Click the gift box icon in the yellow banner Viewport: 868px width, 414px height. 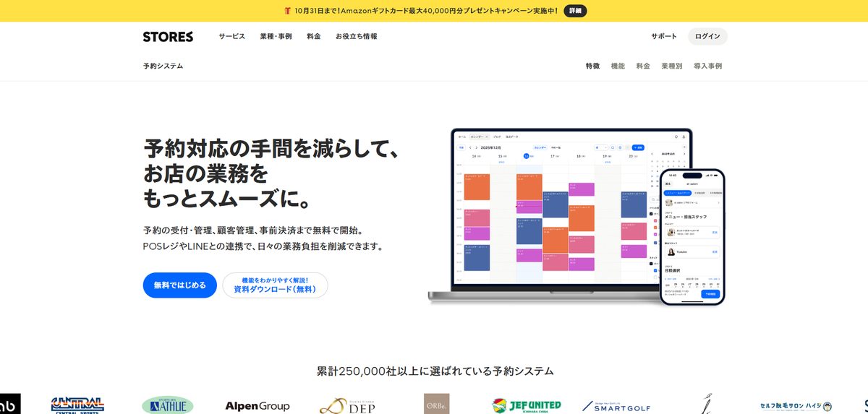287,11
